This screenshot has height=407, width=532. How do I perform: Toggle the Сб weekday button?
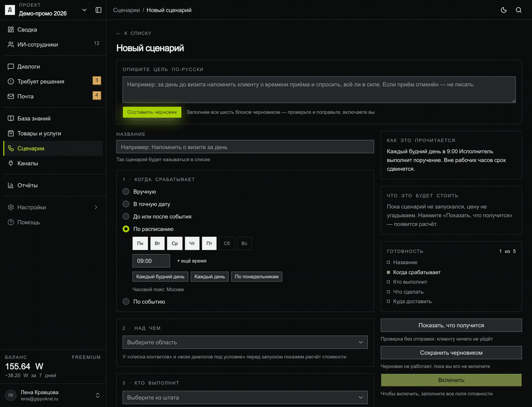tap(227, 243)
